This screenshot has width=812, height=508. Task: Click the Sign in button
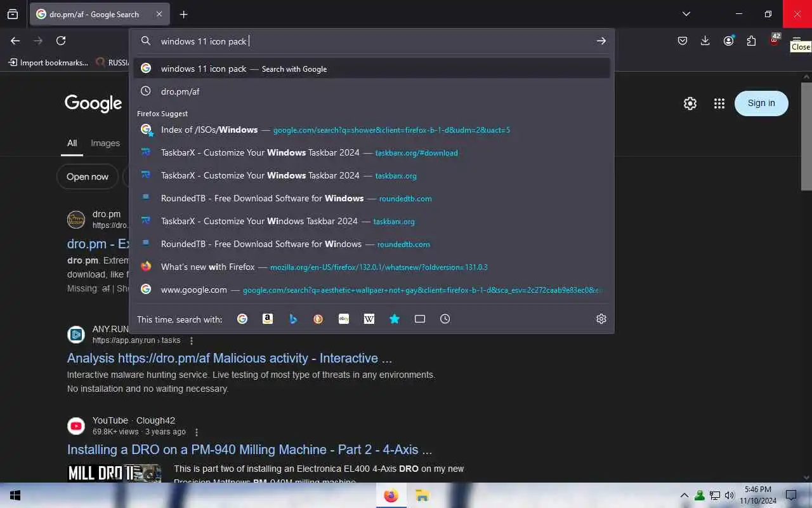(x=761, y=104)
